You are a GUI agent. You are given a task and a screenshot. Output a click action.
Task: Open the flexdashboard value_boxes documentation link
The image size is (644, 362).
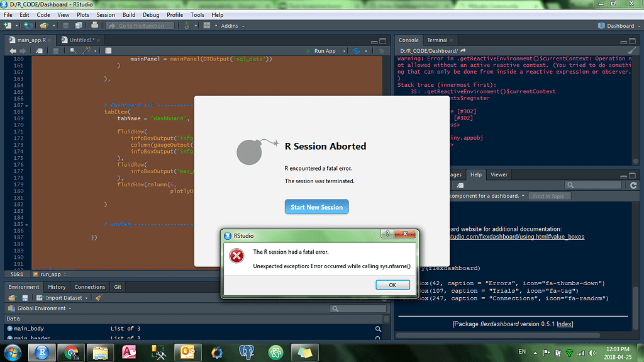pos(517,237)
